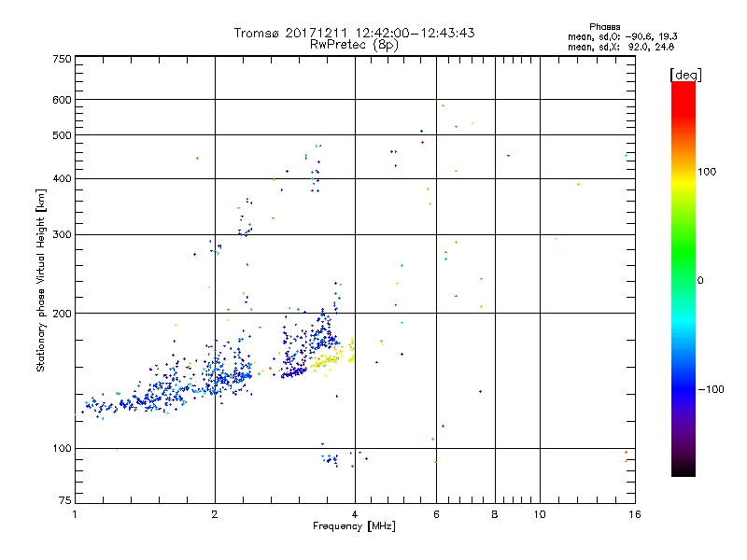Viewport: 747px width, 560px height.
Task: Click the colorbar tick label '0'
Action: pos(700,281)
